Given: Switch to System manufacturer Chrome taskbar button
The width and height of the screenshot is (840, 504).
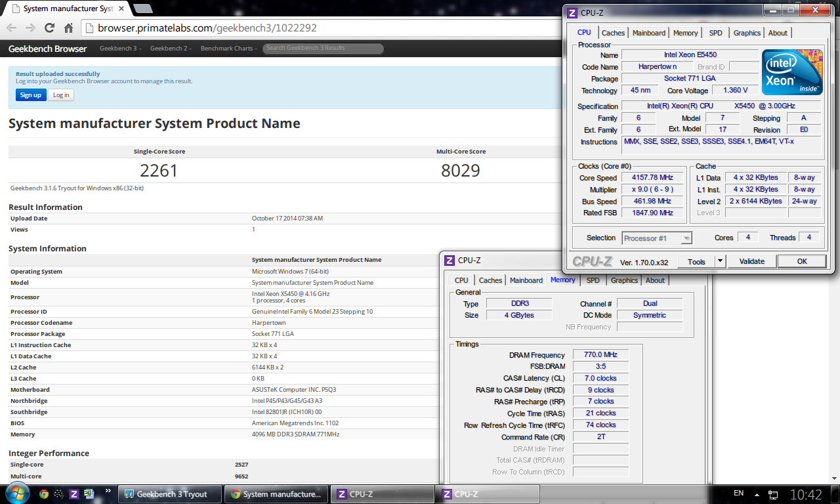Looking at the screenshot, I should click(x=276, y=494).
